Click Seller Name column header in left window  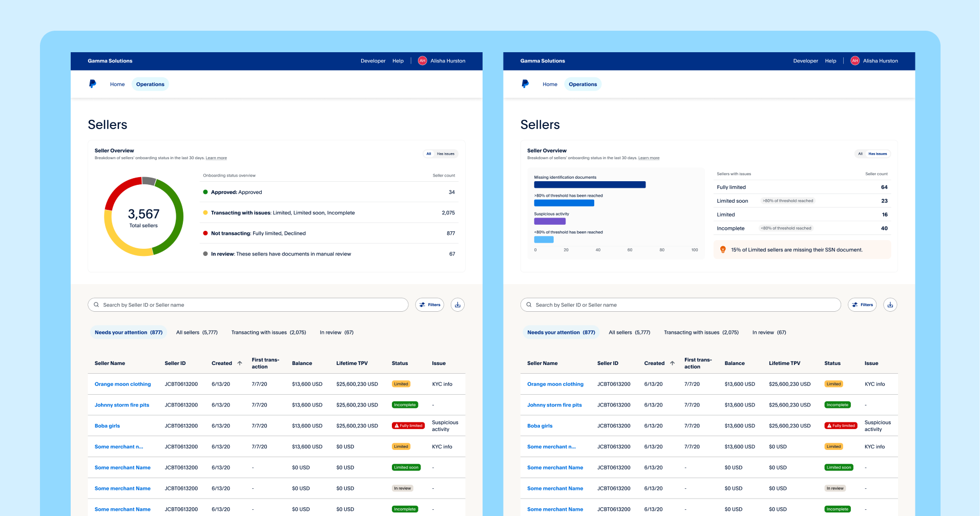(x=110, y=363)
